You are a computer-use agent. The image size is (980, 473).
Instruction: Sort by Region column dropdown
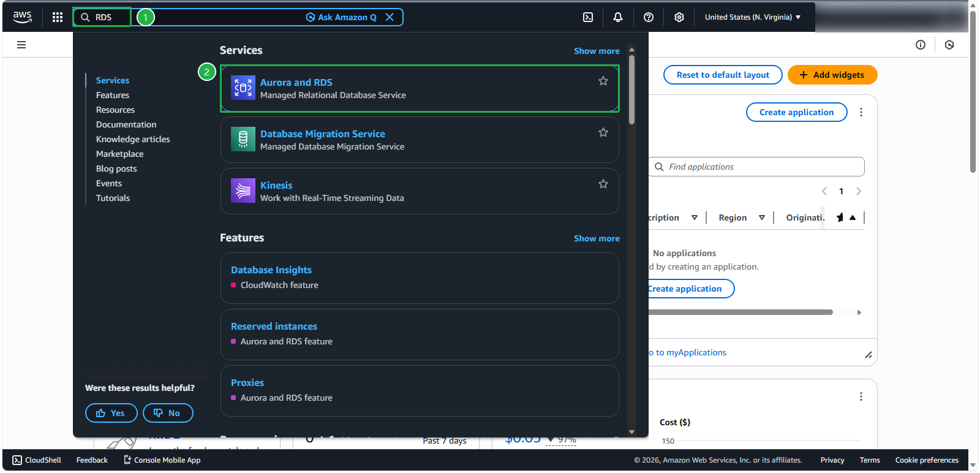pos(762,218)
